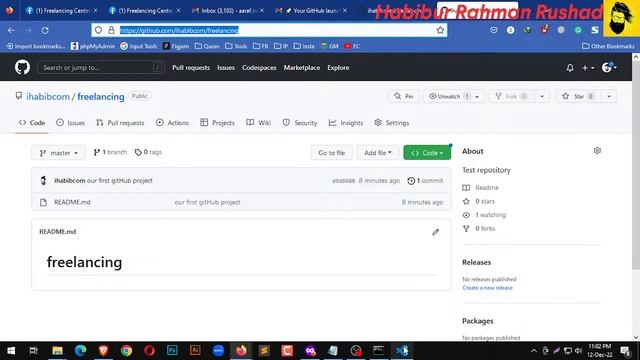Open the README.md file link

(x=72, y=202)
